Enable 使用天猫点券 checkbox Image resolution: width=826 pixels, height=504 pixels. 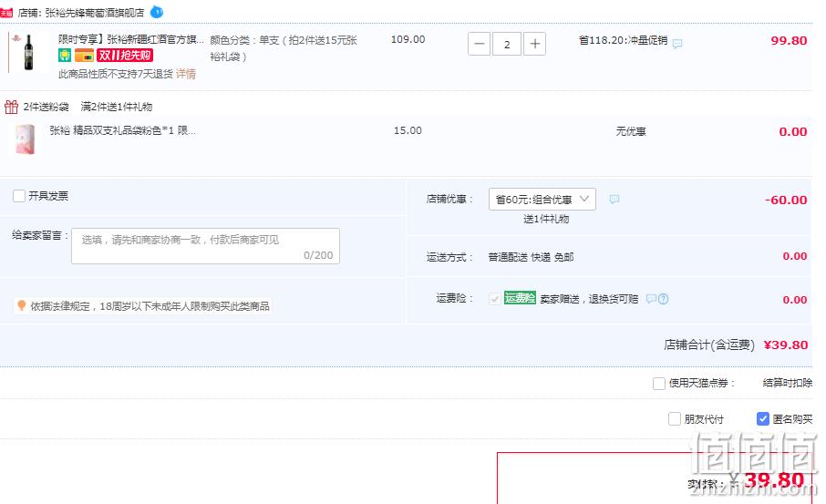pyautogui.click(x=659, y=384)
